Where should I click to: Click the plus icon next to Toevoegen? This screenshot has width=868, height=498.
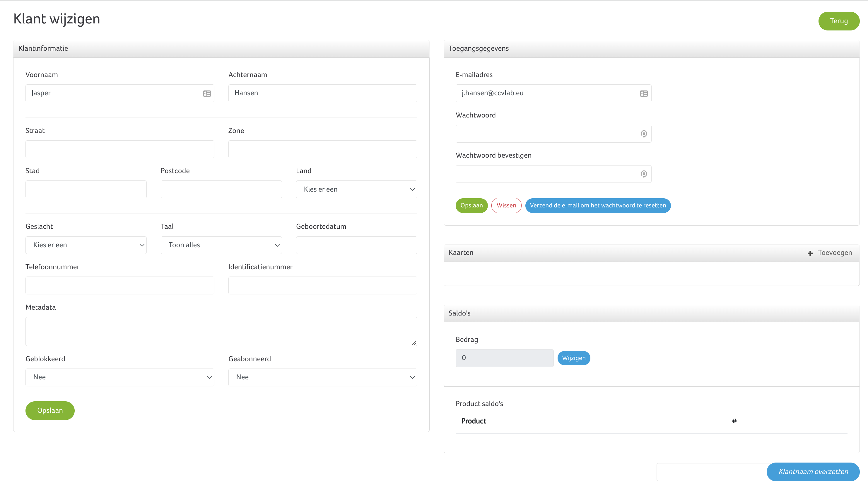810,253
